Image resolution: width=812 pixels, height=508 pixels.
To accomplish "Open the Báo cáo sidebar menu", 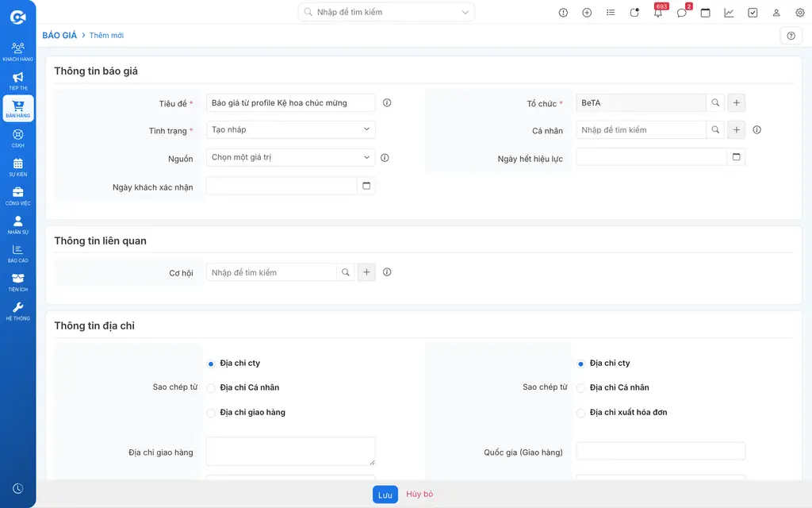I will (x=18, y=253).
